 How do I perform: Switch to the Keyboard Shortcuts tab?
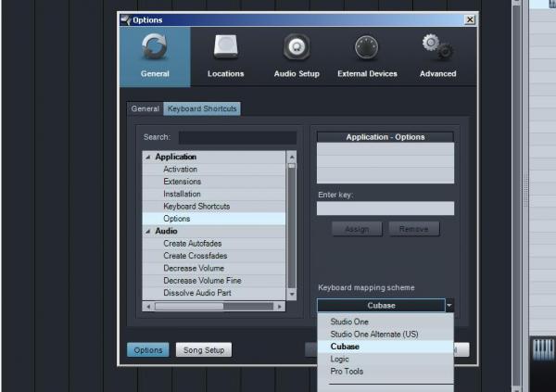(202, 108)
